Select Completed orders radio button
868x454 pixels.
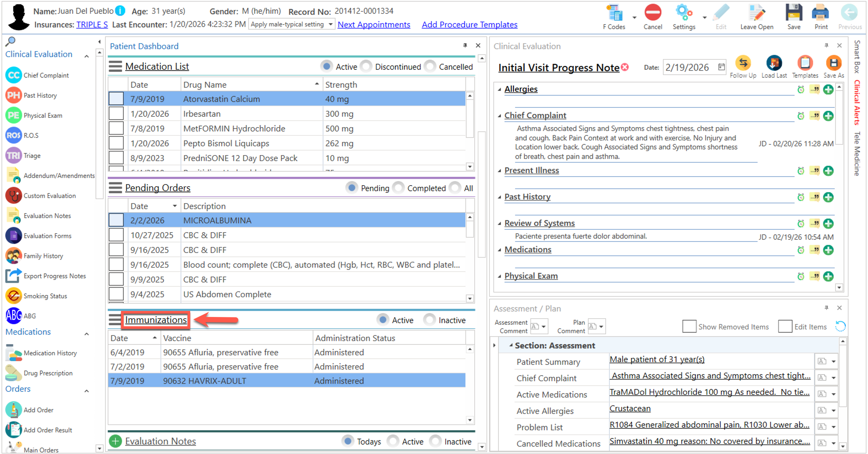tap(398, 188)
